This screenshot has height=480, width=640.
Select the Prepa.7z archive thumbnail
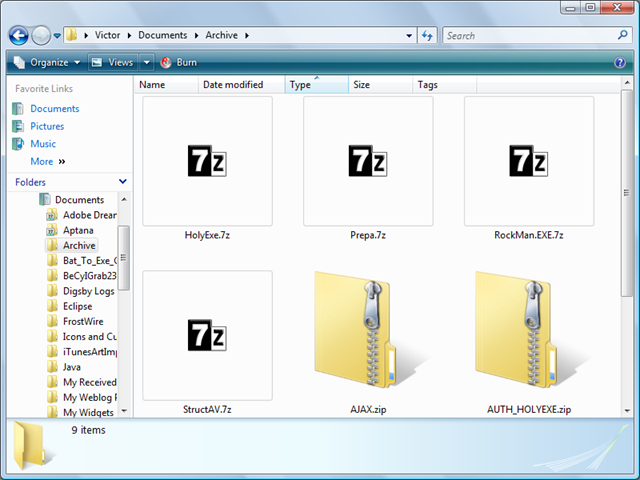pyautogui.click(x=368, y=161)
